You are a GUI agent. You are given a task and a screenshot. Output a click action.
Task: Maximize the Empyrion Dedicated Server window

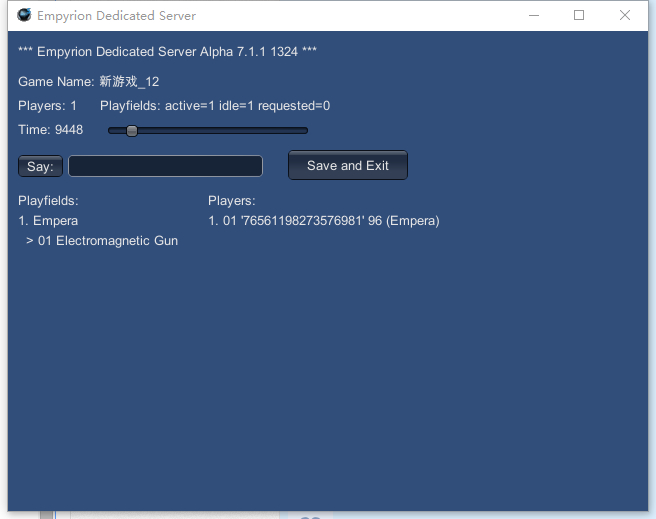coord(579,15)
